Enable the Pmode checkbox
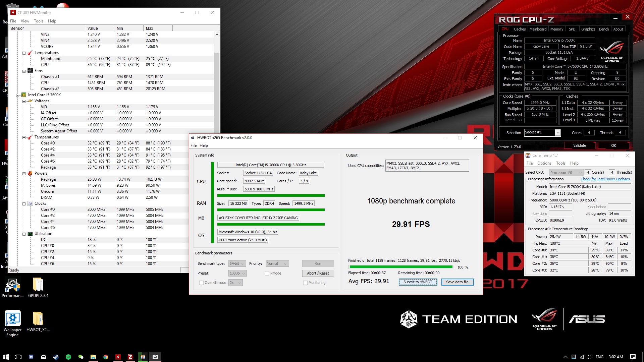644x362 pixels. click(x=267, y=273)
